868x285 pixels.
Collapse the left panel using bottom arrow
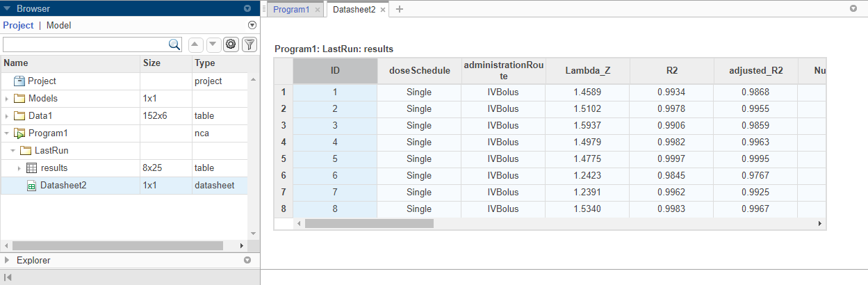(8, 277)
